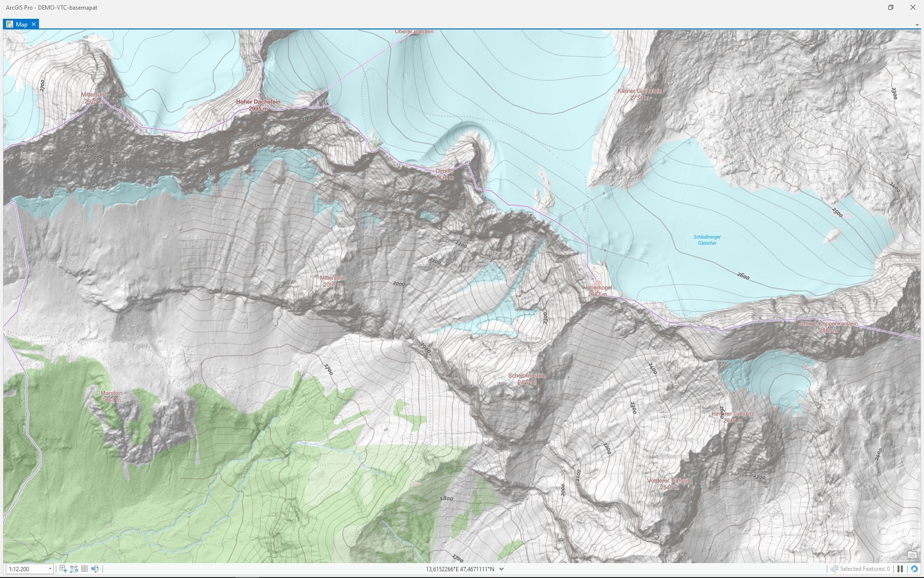Open the coordinate display units dropdown arrow
The width and height of the screenshot is (924, 578).
[x=501, y=569]
